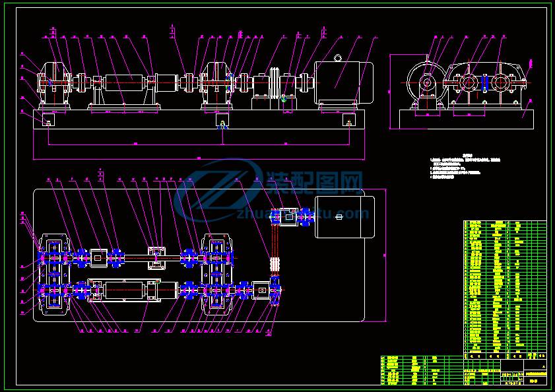Image resolution: width=555 pixels, height=392 pixels.
Task: Click the round motor end in side view
Action: pyautogui.click(x=427, y=83)
